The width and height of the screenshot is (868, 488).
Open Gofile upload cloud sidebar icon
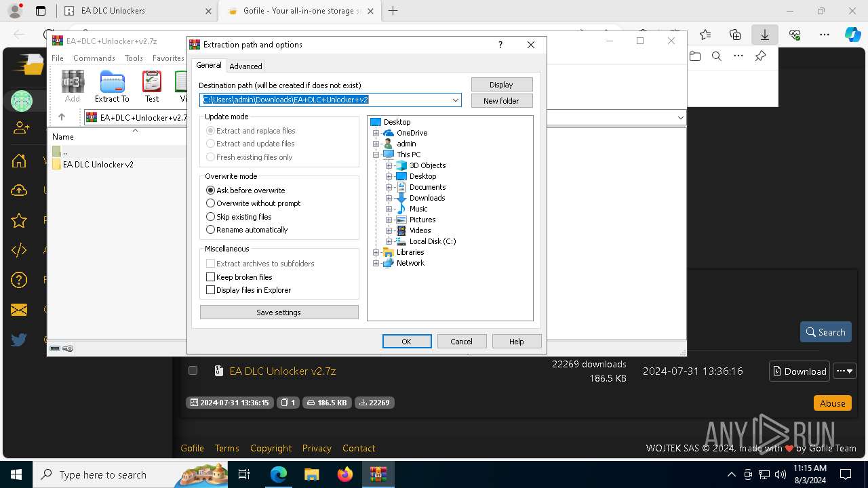click(19, 190)
